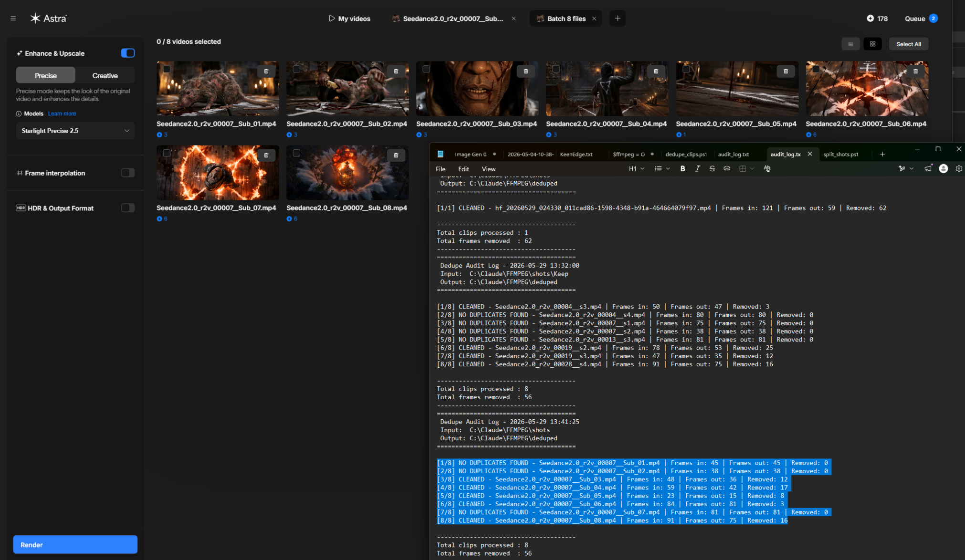Switch to grid view in Astra
965x560 pixels.
click(872, 44)
